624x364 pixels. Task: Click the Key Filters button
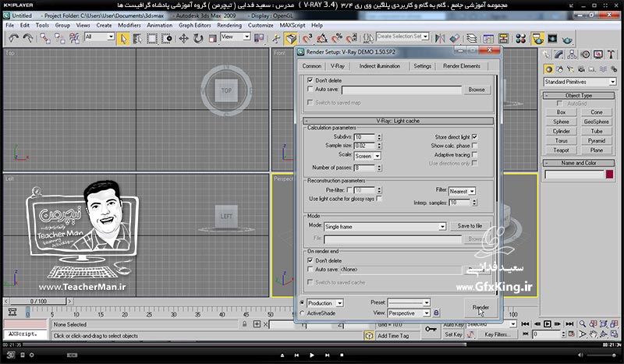(497, 334)
